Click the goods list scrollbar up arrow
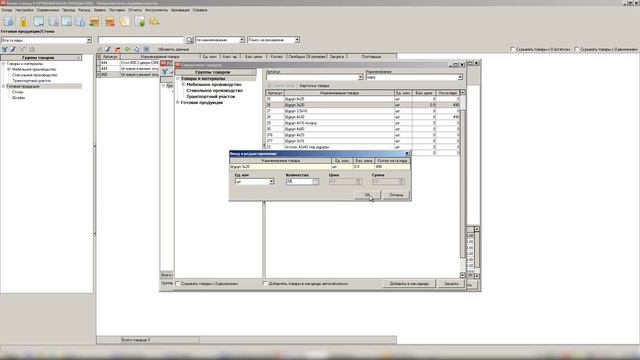Screen dimensions: 640x360 tap(462, 93)
